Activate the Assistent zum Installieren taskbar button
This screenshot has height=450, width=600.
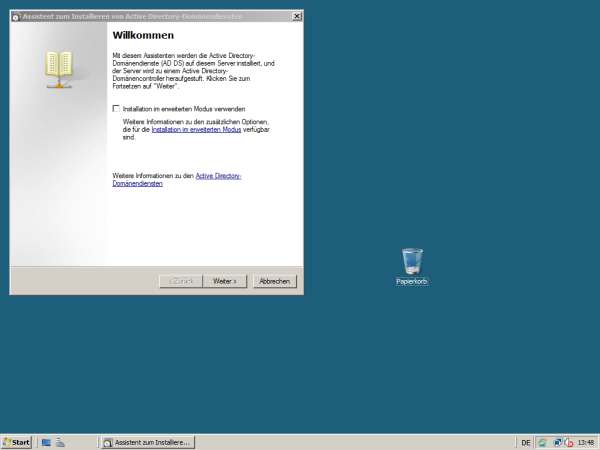point(148,442)
